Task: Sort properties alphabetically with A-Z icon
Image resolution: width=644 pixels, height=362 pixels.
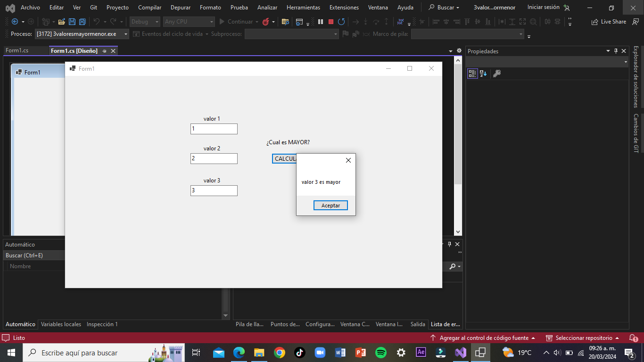Action: [483, 74]
